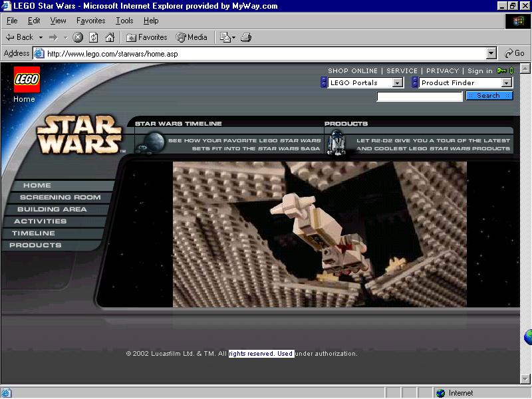532x399 pixels.
Task: Click the vertical scrollbar down arrow
Action: click(525, 379)
